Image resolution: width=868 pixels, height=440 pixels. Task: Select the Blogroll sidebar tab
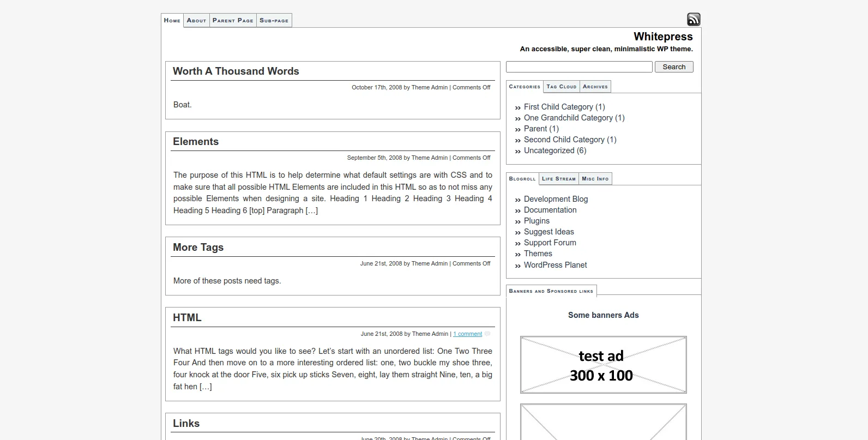[x=522, y=179]
